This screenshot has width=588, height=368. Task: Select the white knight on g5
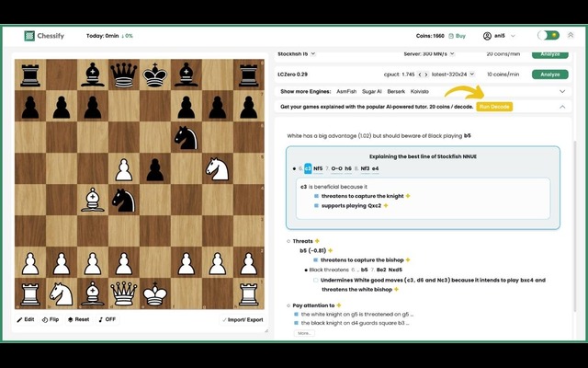point(217,168)
